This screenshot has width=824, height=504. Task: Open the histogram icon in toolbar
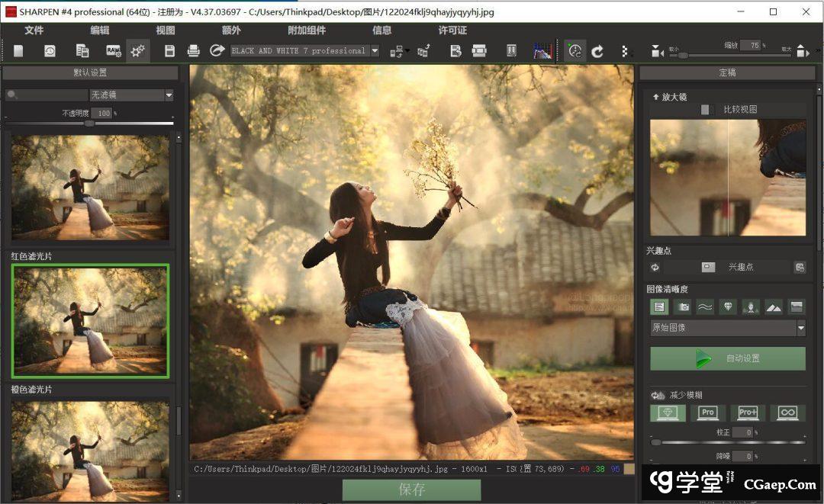point(542,51)
